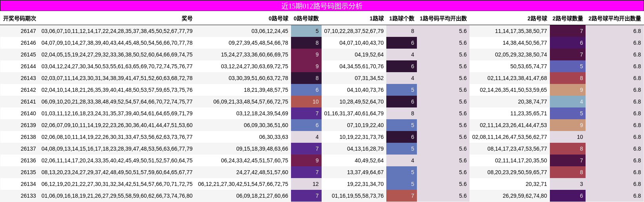Click the 0路号球数 column header
This screenshot has width=644, height=202.
click(x=306, y=18)
